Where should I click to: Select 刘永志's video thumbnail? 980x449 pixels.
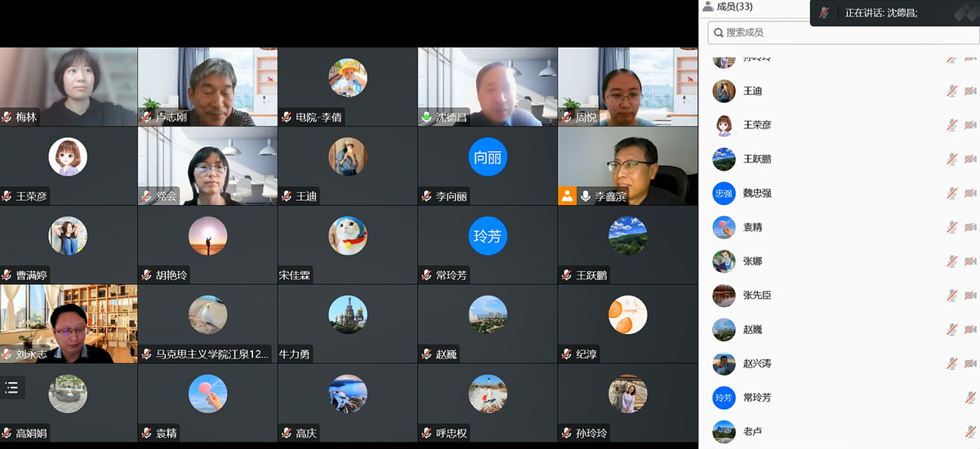(69, 324)
